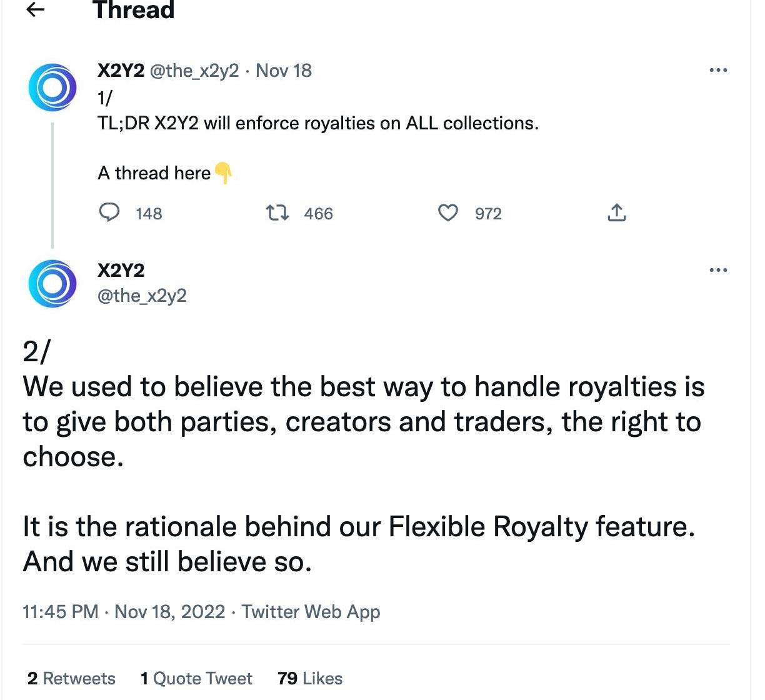Click @the_x2y2 handle in first tweet
The height and width of the screenshot is (700, 765).
pyautogui.click(x=194, y=71)
